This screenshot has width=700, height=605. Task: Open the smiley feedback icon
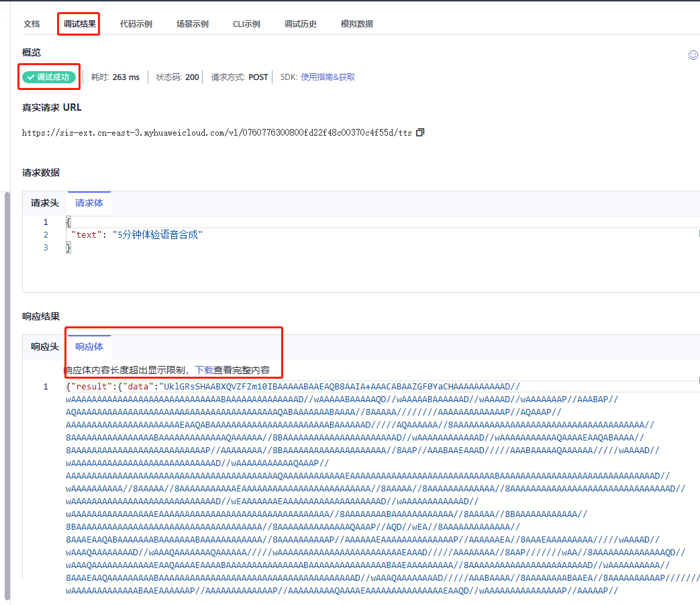[x=693, y=55]
